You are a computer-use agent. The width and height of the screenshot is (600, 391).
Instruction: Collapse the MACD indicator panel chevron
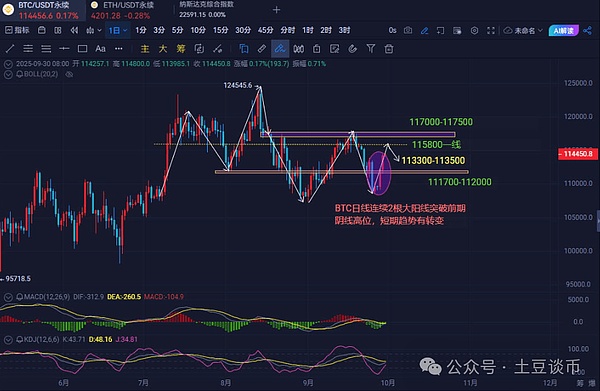[x=8, y=297]
